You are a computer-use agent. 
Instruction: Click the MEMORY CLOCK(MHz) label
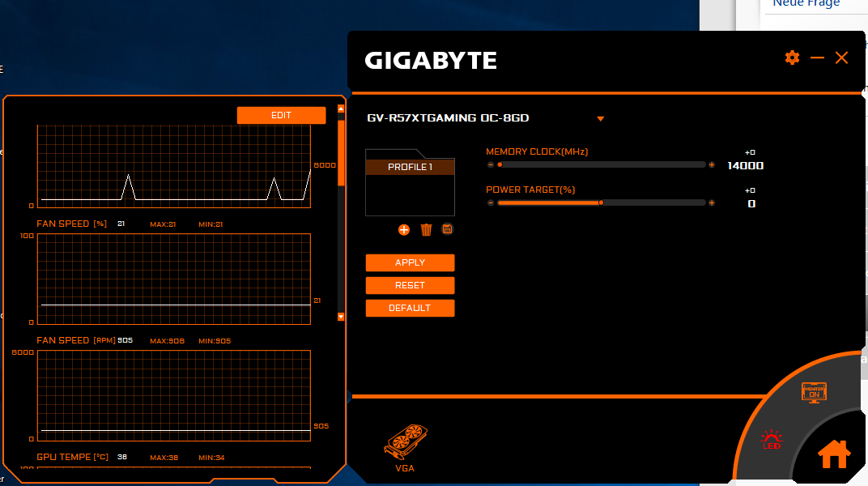click(537, 151)
